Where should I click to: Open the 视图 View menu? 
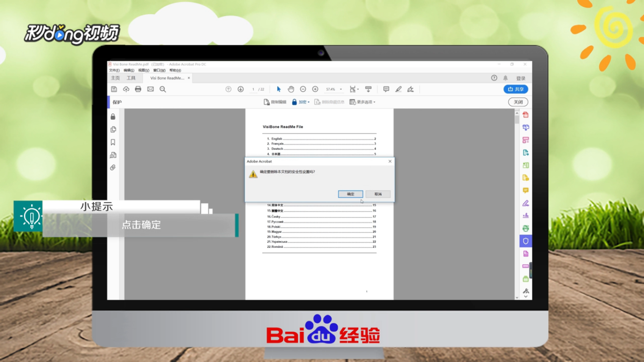point(143,70)
